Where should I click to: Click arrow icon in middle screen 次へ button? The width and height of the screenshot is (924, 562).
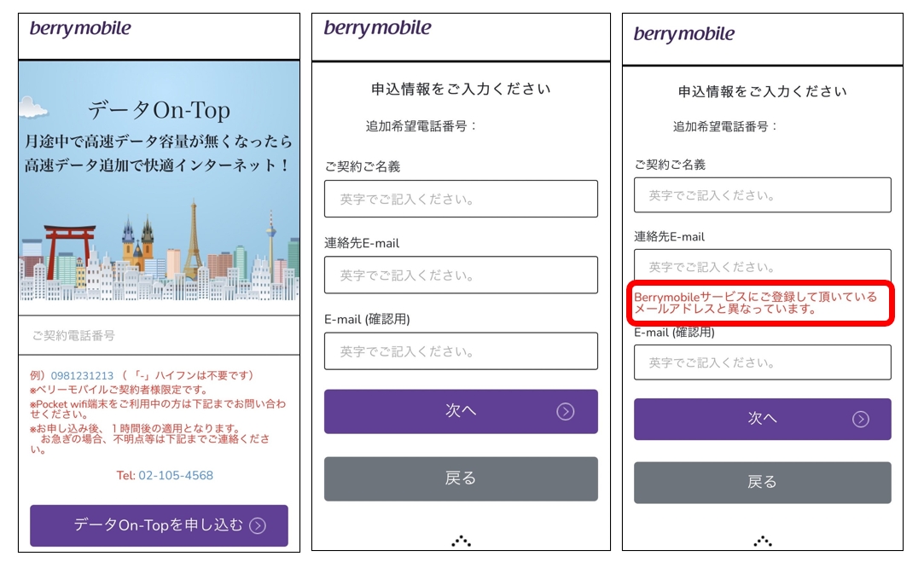pos(565,411)
